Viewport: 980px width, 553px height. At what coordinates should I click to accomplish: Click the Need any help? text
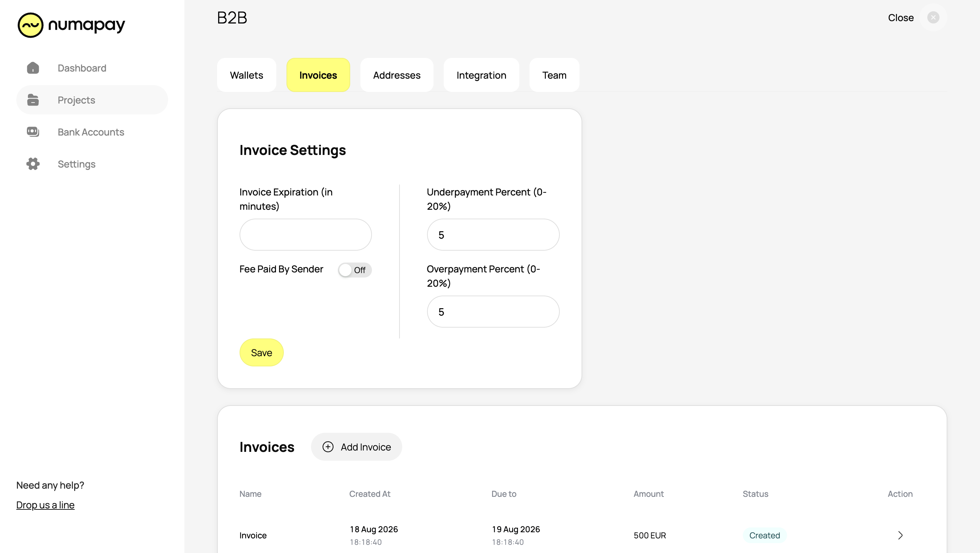click(50, 485)
